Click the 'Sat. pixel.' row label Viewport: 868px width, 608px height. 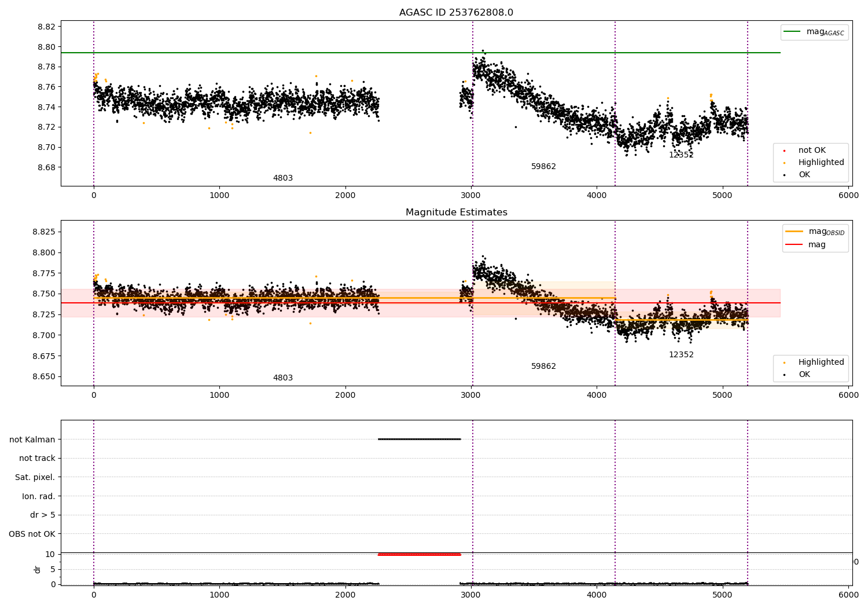(x=35, y=477)
